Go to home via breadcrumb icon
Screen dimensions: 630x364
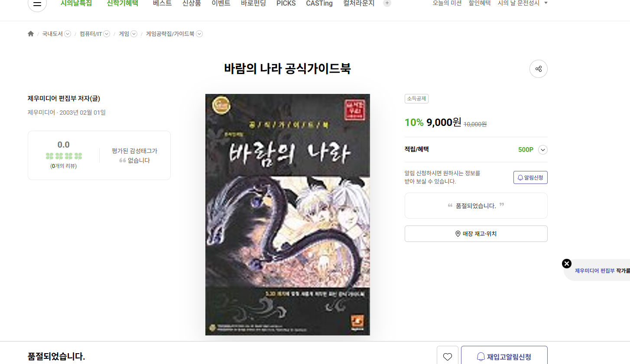click(31, 34)
